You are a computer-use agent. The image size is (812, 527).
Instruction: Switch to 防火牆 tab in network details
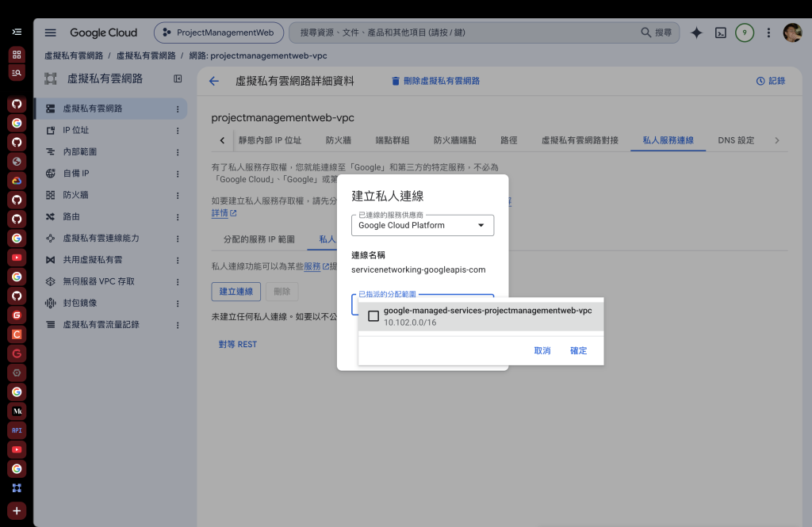[x=338, y=140]
